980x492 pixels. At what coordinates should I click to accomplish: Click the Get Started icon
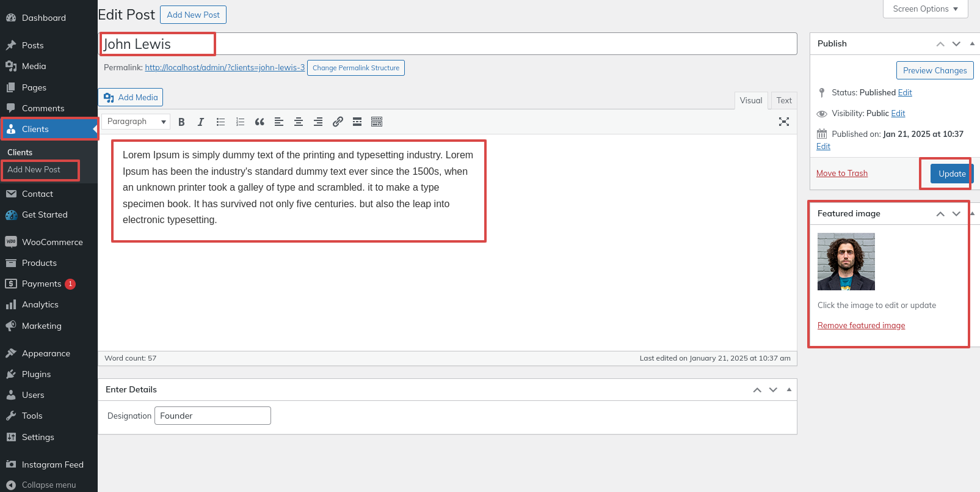click(11, 215)
